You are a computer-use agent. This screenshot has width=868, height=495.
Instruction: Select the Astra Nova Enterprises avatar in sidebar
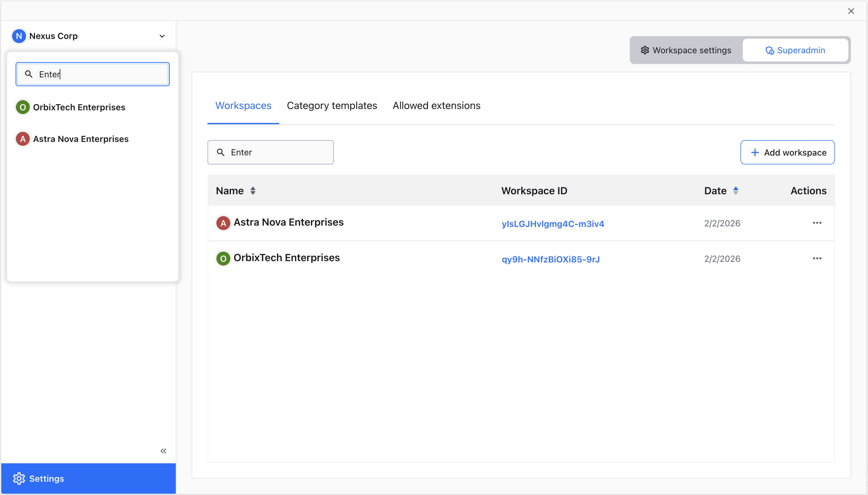(x=23, y=138)
